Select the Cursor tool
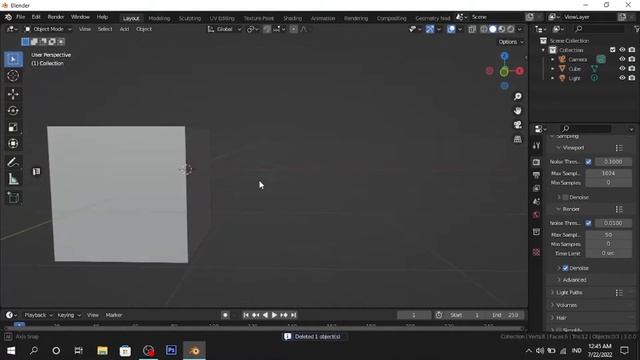The image size is (640, 360). coord(13,76)
